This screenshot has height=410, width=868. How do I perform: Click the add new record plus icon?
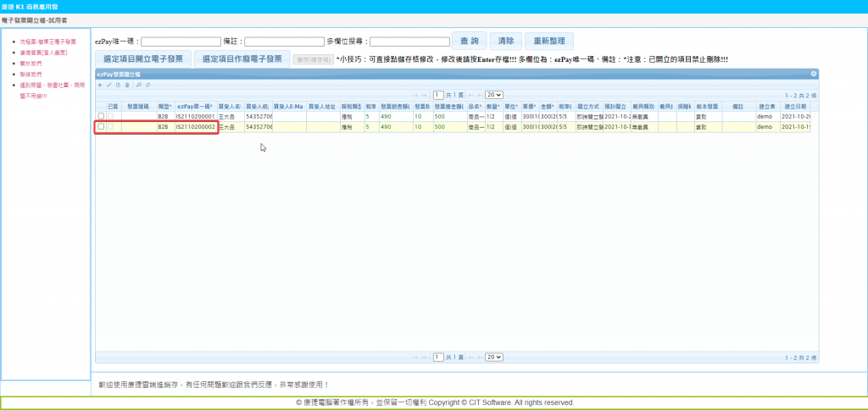coord(99,85)
